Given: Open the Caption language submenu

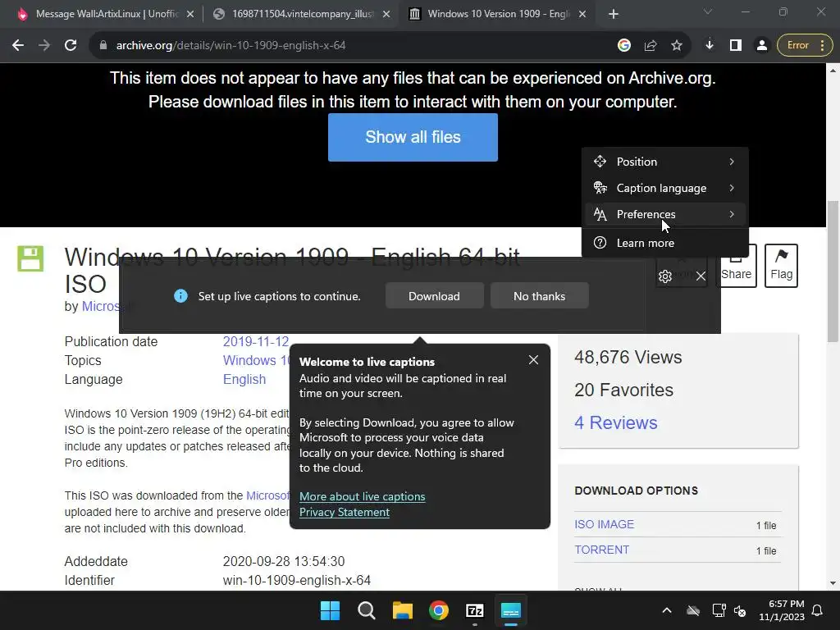Looking at the screenshot, I should coord(664,188).
